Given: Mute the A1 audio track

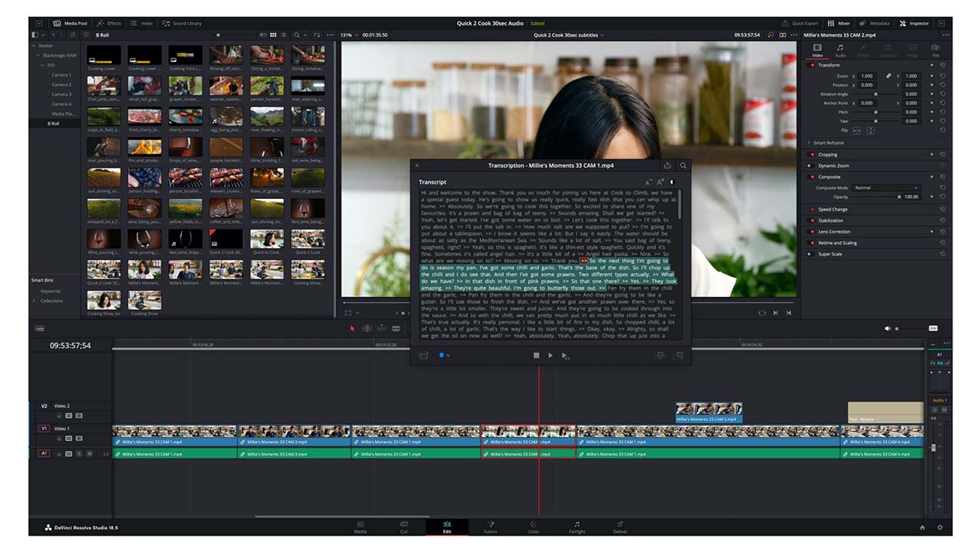Looking at the screenshot, I should click(90, 453).
